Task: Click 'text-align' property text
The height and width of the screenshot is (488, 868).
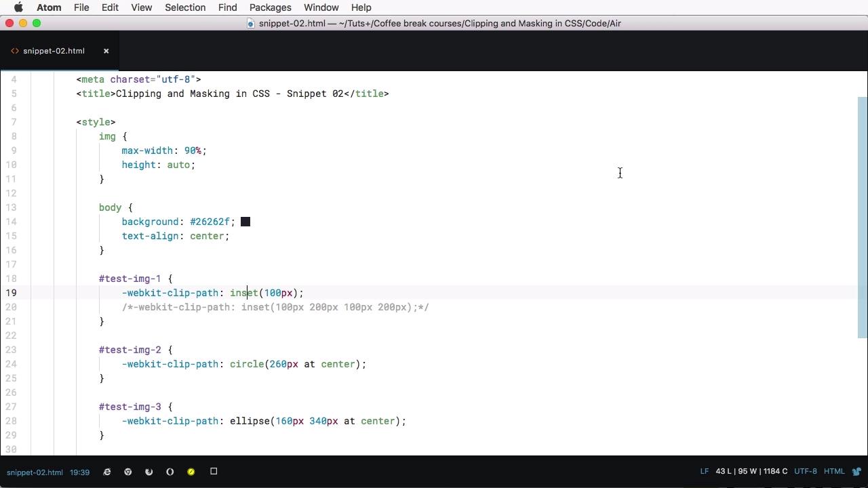Action: (x=150, y=236)
